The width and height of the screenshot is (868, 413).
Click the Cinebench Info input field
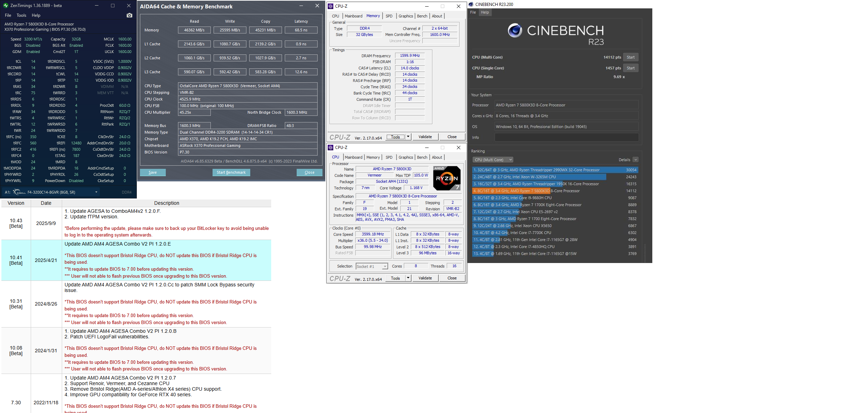tap(566, 137)
